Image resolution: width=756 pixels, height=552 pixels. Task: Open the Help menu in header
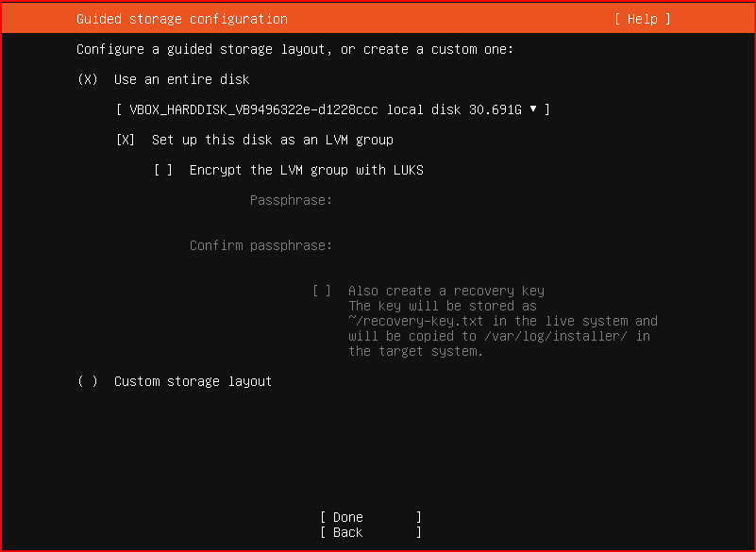(x=642, y=19)
